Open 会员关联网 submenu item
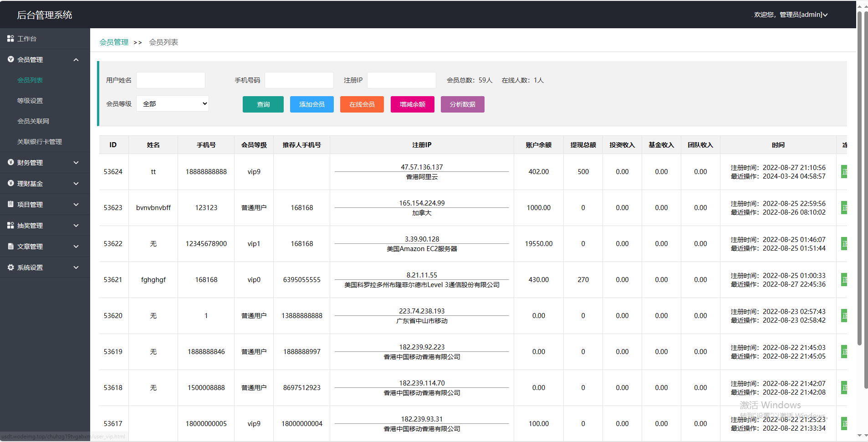 click(x=33, y=121)
